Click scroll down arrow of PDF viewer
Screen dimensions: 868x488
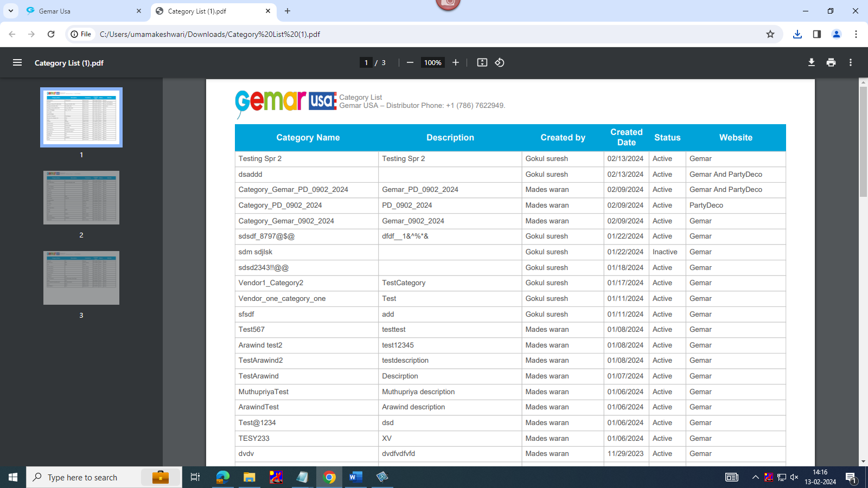pos(863,462)
